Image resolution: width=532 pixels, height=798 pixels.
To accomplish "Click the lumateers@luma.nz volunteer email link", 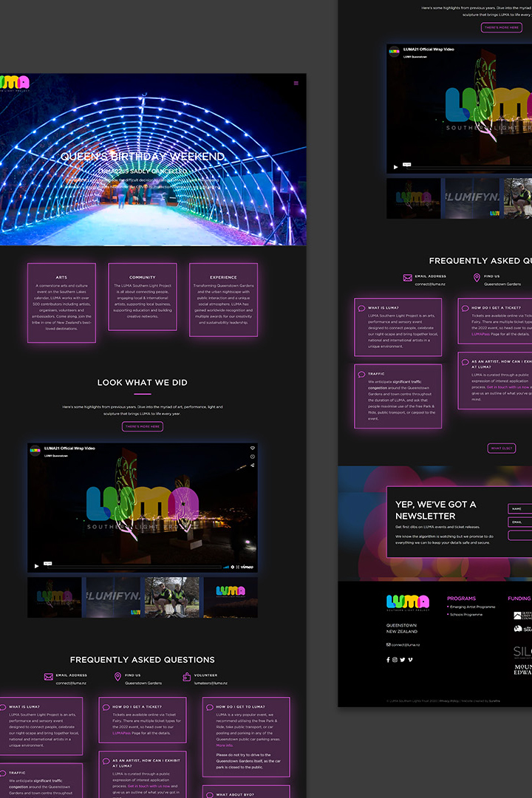I will (211, 683).
